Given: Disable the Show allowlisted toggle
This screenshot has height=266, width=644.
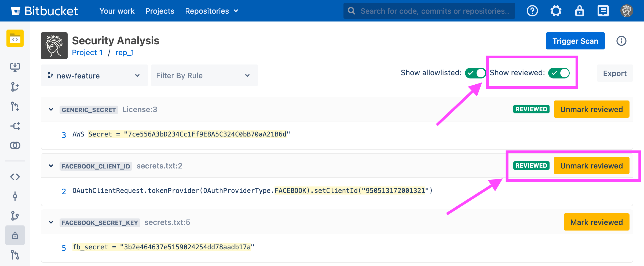Looking at the screenshot, I should pos(475,73).
